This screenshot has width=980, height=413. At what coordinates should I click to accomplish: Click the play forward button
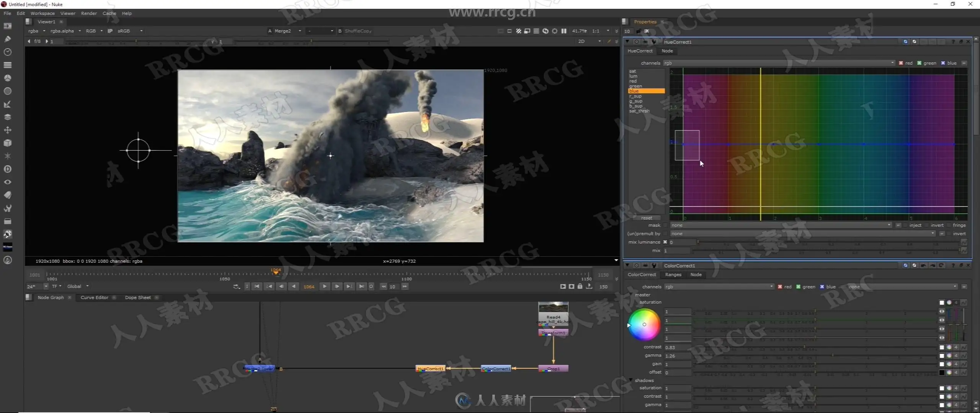[x=324, y=286]
